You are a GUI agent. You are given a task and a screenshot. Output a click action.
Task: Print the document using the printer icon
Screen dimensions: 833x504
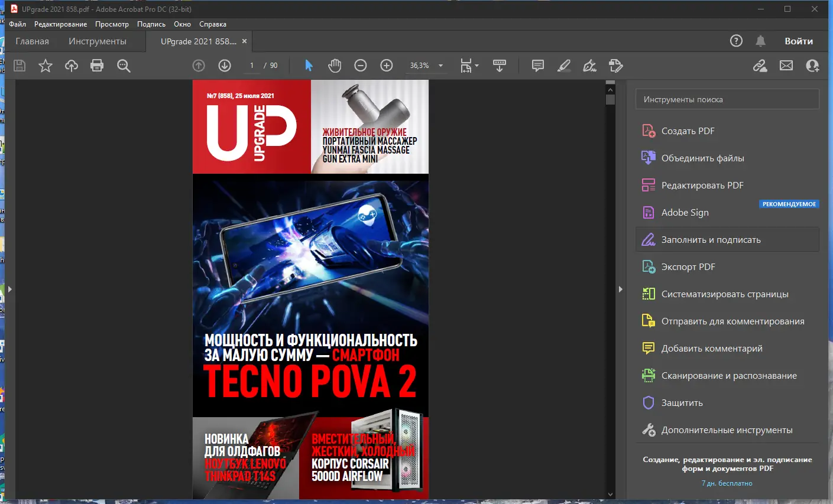point(97,66)
